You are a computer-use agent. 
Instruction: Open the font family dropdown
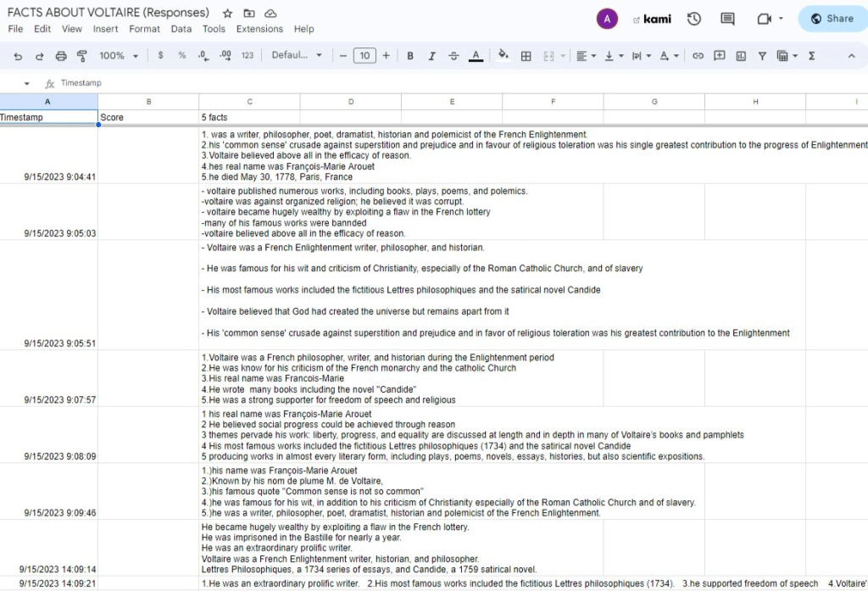(x=297, y=56)
